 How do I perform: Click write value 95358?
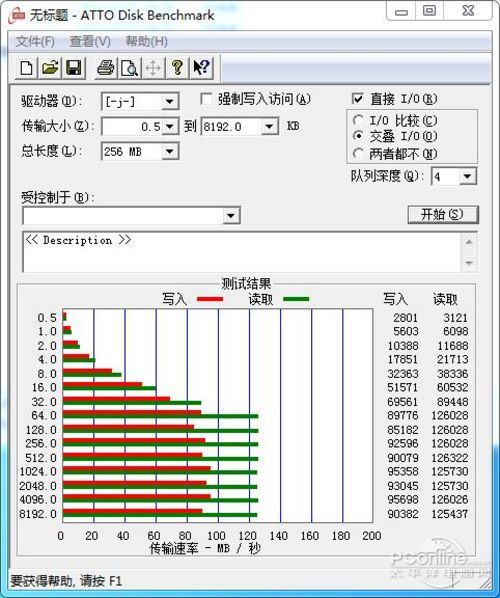pyautogui.click(x=403, y=471)
